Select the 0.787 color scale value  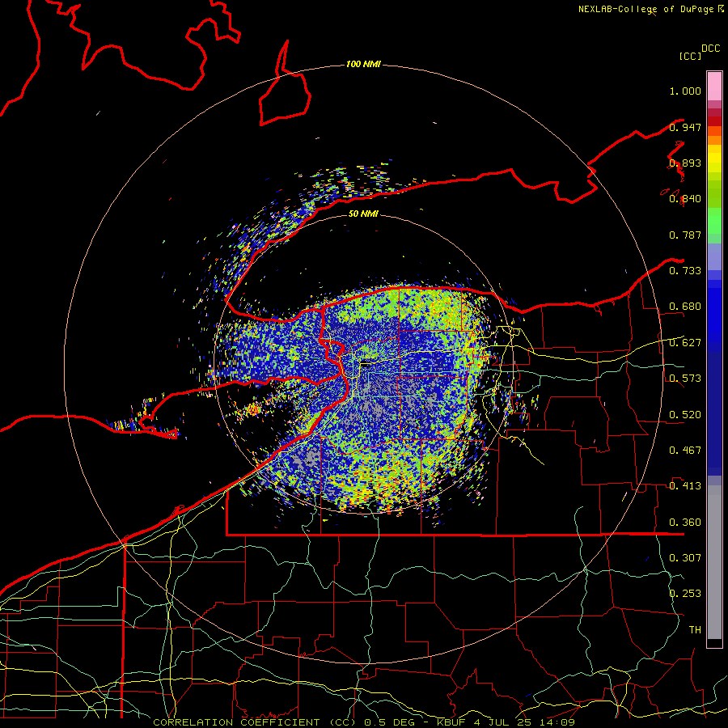click(685, 235)
